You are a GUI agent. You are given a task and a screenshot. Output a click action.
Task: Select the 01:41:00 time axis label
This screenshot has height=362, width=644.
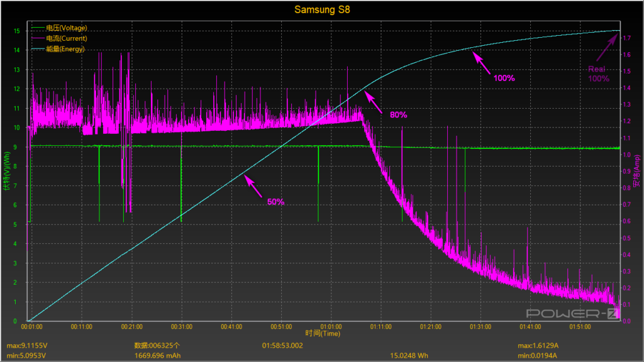[x=530, y=327]
